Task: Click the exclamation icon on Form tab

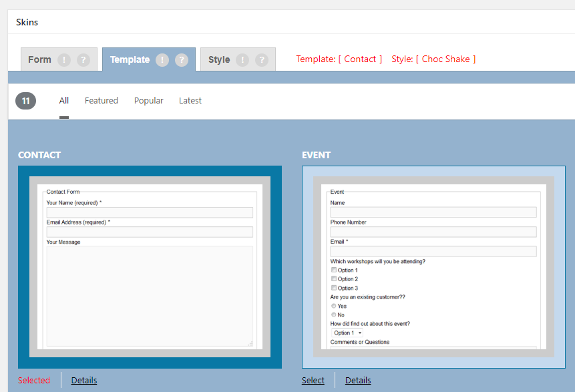Action: point(64,59)
